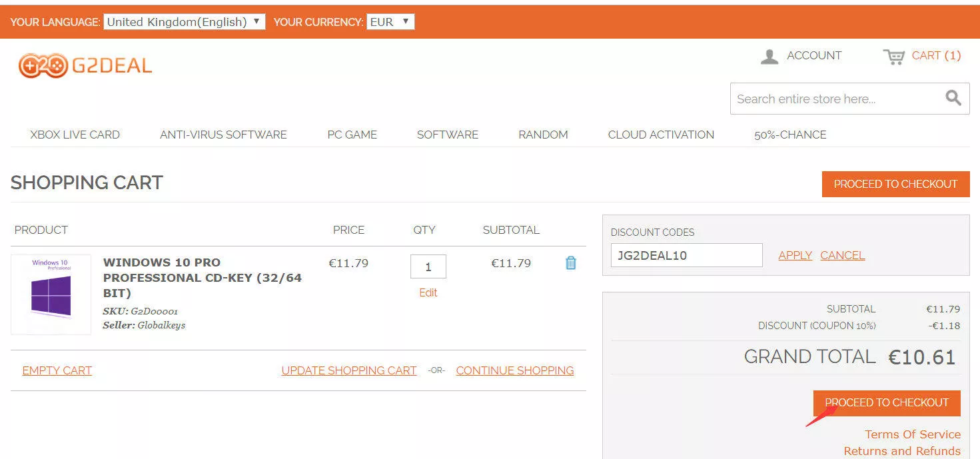Open the SOFTWARE menu
This screenshot has width=980, height=459.
click(448, 135)
